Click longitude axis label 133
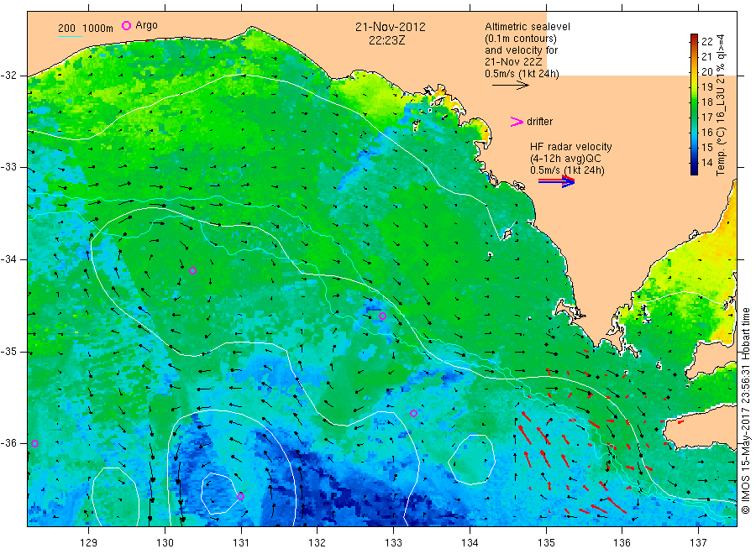 pos(393,543)
